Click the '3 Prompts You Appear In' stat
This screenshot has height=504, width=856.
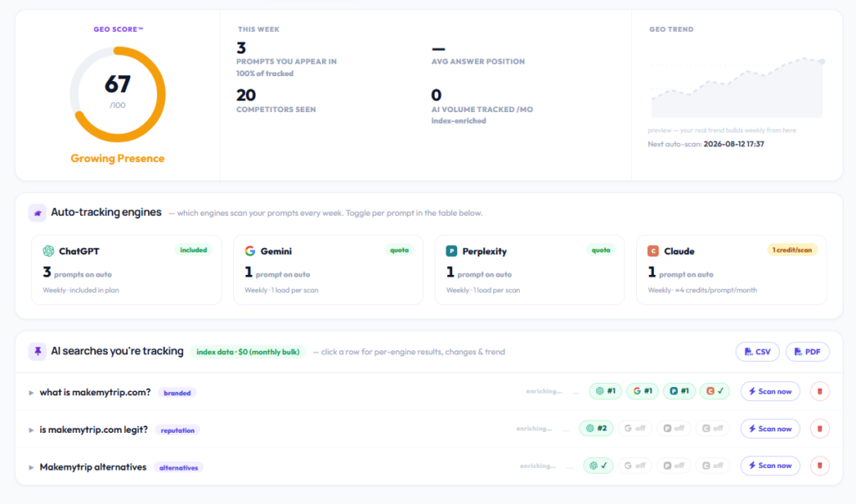tap(286, 59)
